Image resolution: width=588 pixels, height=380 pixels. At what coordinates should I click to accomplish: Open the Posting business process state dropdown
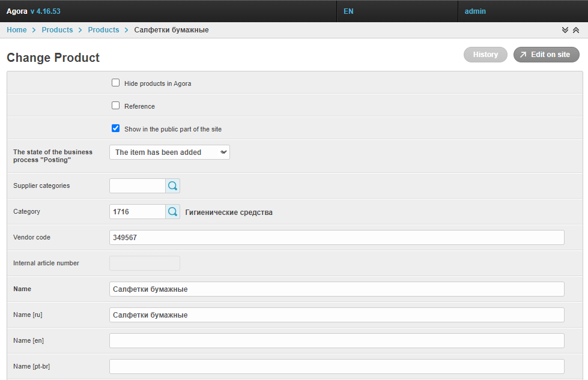(169, 152)
